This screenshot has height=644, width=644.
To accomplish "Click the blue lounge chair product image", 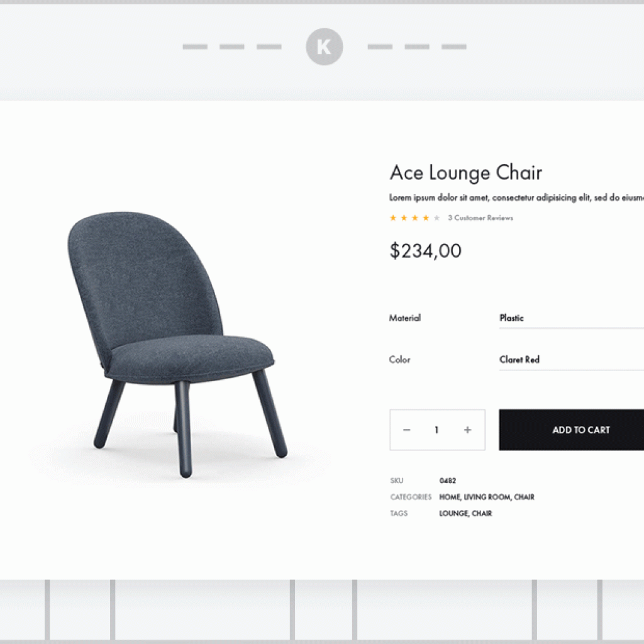I will (177, 344).
